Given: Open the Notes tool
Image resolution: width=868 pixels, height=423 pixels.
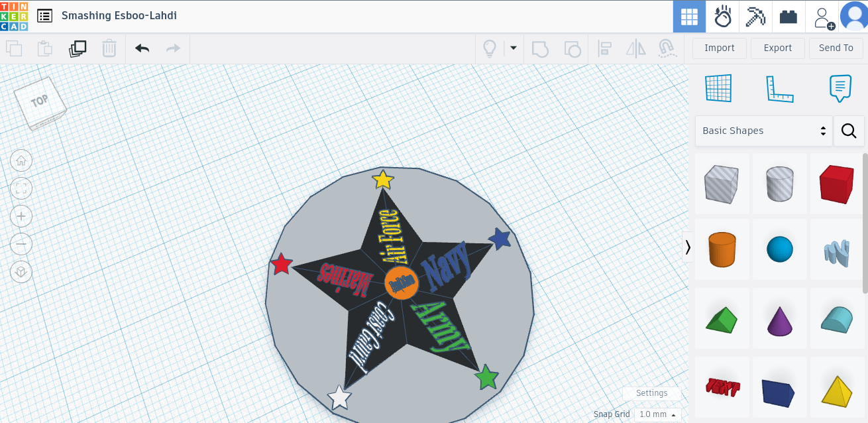Looking at the screenshot, I should (840, 88).
